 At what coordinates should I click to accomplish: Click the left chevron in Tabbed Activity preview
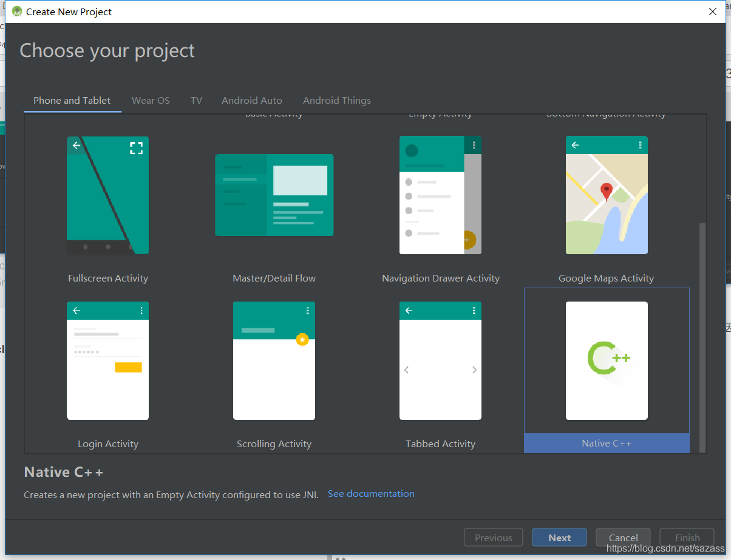click(406, 369)
